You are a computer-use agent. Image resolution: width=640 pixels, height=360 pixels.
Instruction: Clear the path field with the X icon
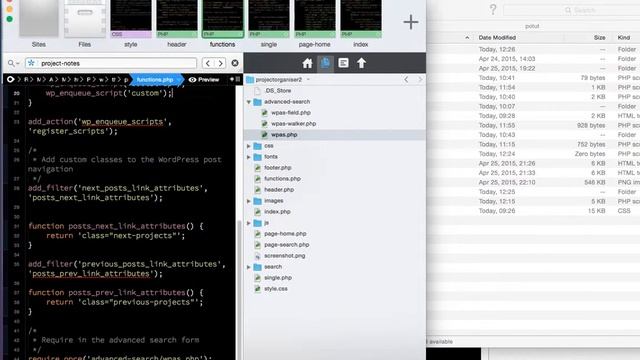(x=235, y=63)
